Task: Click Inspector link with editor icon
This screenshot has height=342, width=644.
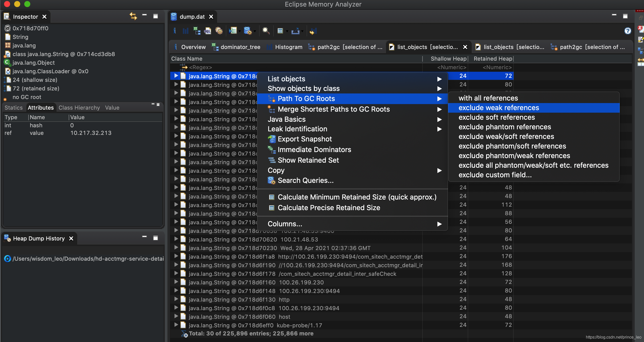Action: pyautogui.click(x=133, y=16)
